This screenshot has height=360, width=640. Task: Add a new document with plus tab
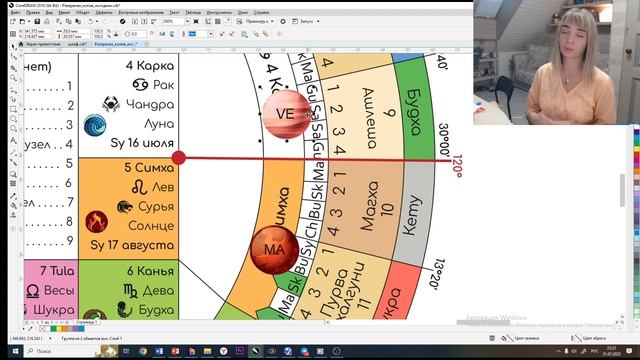pos(147,44)
